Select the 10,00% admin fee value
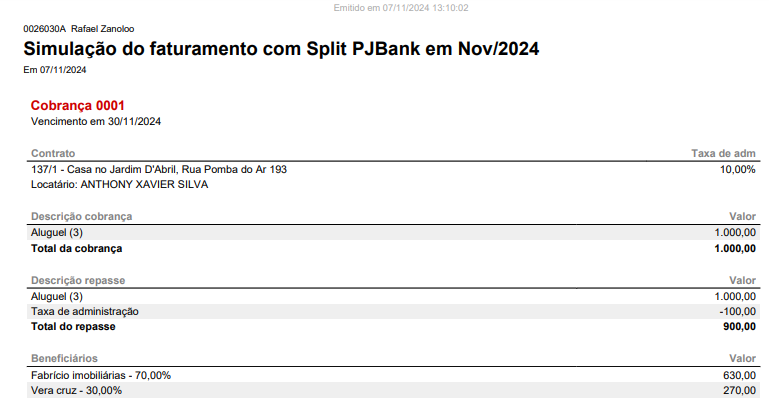This screenshot has width=769, height=402. point(738,170)
